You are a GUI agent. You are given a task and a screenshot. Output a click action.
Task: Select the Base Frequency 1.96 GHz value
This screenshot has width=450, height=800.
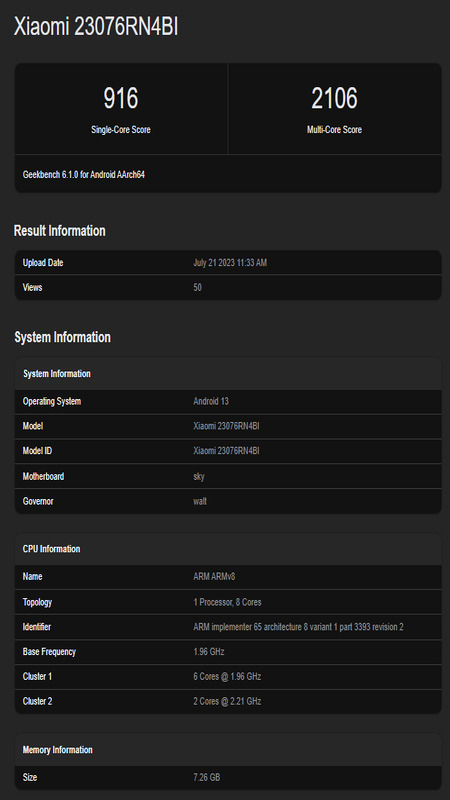coord(209,652)
